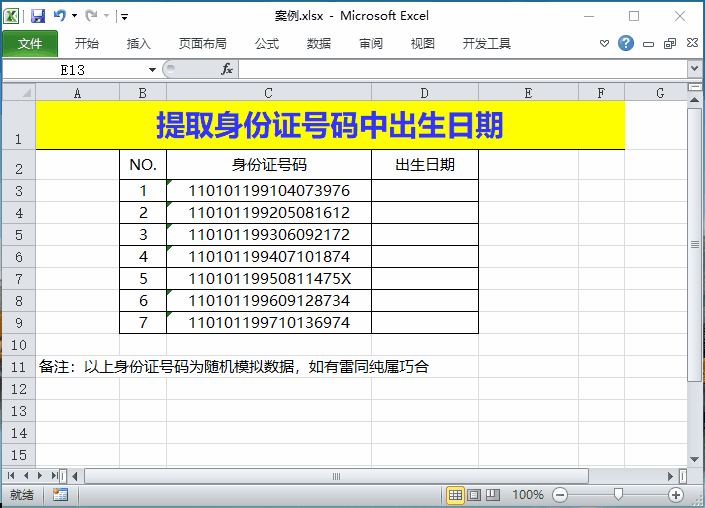Image resolution: width=705 pixels, height=508 pixels.
Task: Expand the formula bar
Action: [694, 69]
